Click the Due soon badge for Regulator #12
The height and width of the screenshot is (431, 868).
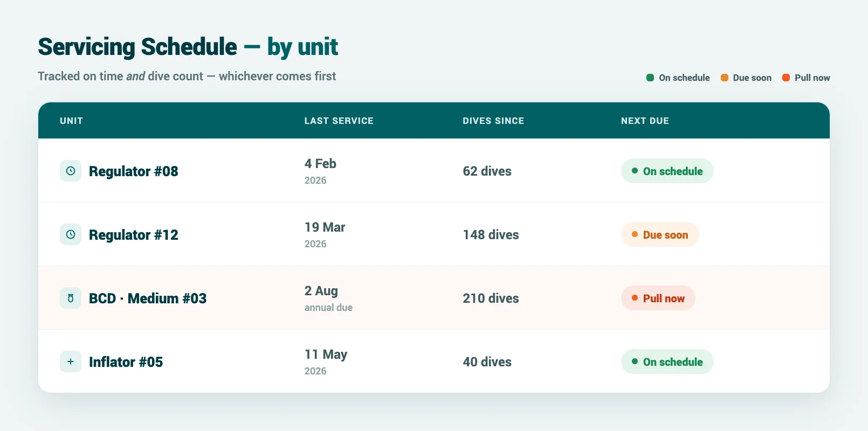point(660,234)
